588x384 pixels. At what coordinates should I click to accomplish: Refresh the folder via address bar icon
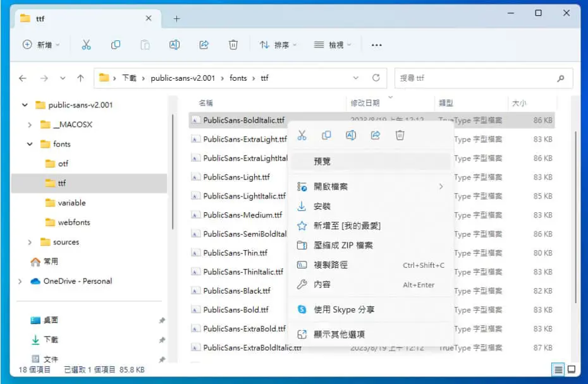click(376, 78)
